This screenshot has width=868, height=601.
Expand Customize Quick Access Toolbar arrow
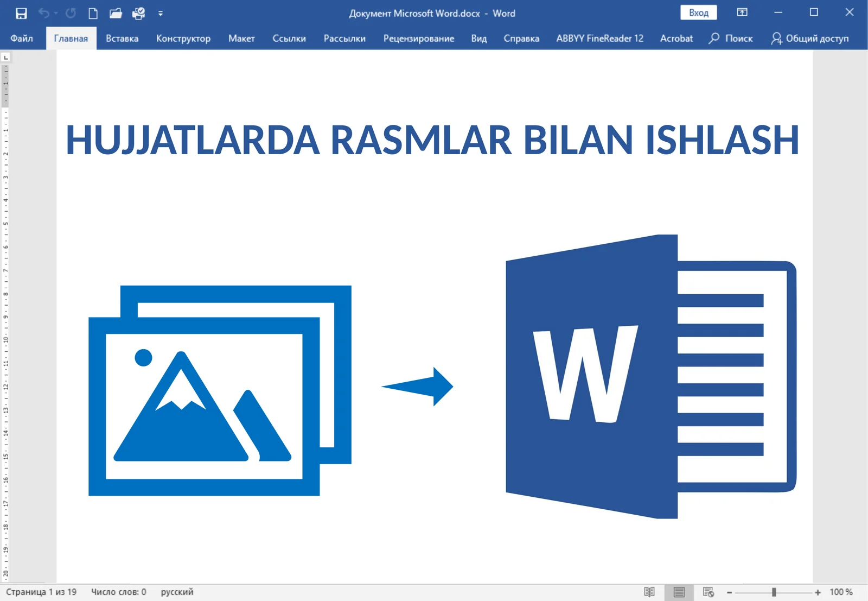click(161, 14)
